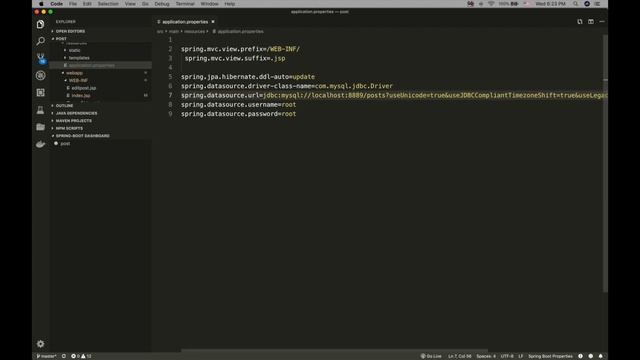Collapse the WEB-INF folder
Image resolution: width=640 pixels, height=360 pixels.
tap(78, 80)
